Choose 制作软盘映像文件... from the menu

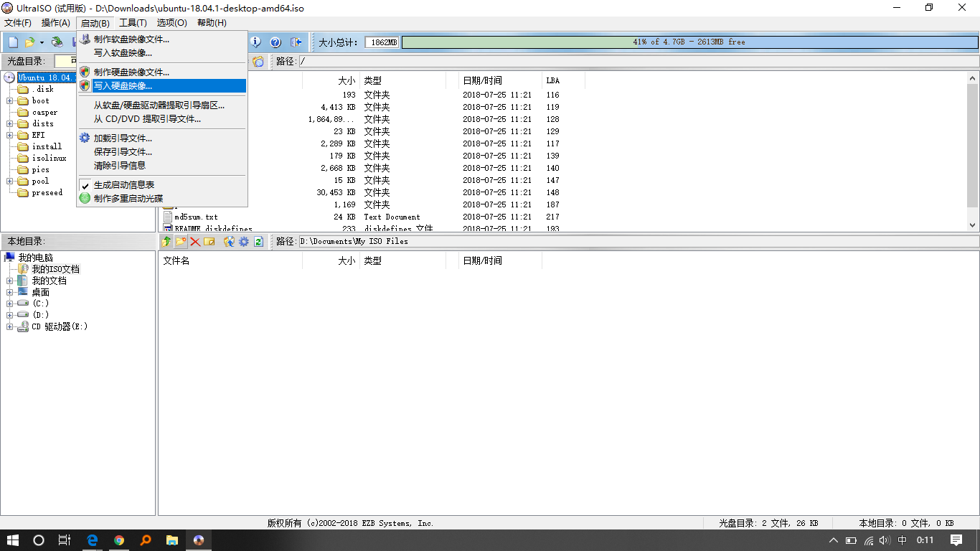pos(162,39)
